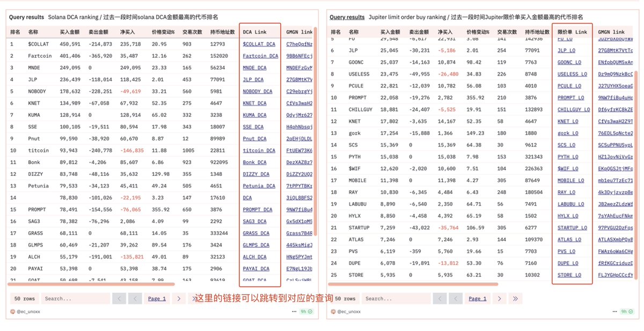Go to next page in Solana DCA ranking panel
Viewport: 644px width, 331px height.
(179, 298)
